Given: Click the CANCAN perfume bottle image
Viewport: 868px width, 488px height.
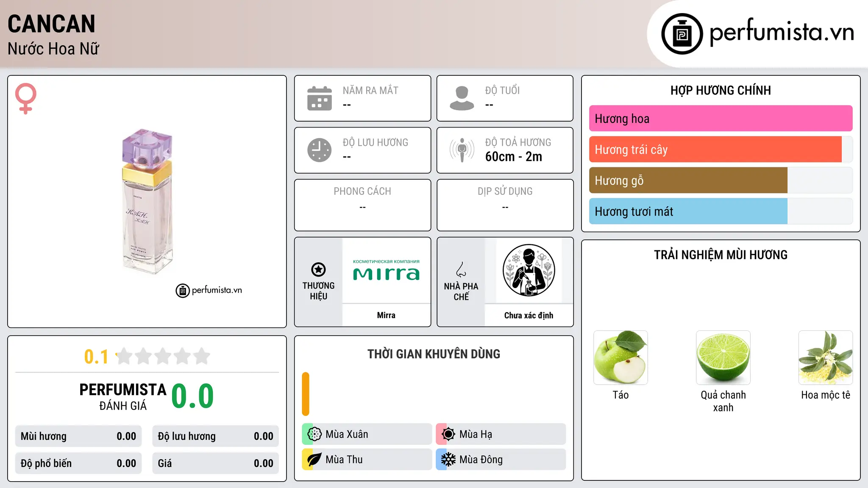Looking at the screenshot, I should pyautogui.click(x=147, y=202).
